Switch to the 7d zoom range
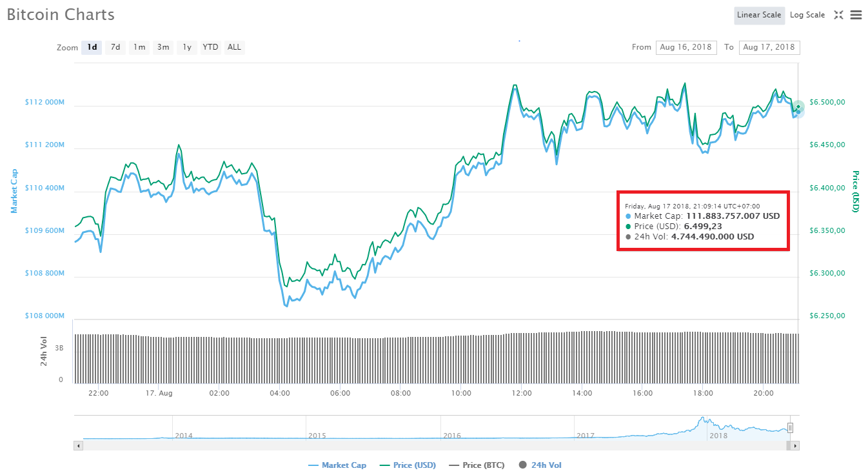 [x=115, y=47]
